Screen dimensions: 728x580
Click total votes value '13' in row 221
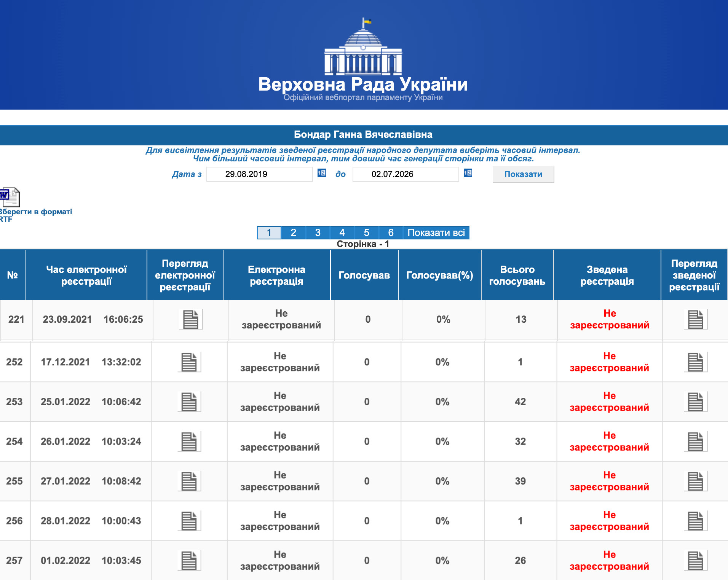(521, 319)
